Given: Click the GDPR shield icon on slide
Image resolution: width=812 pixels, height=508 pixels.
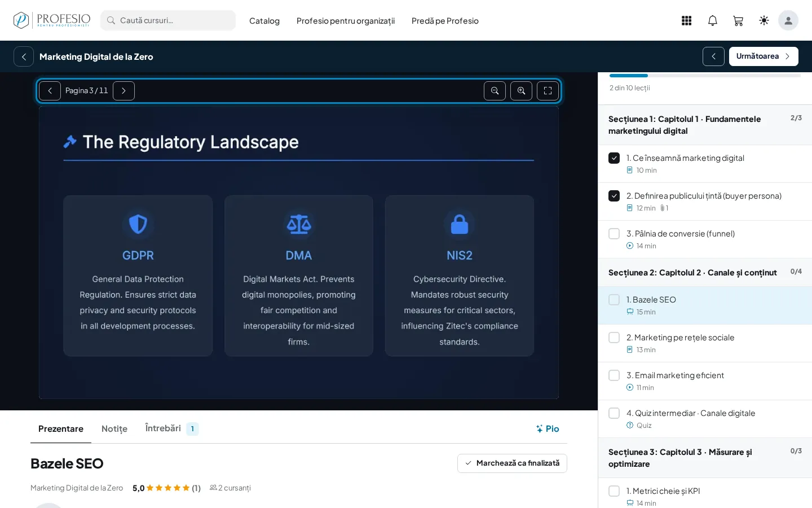Looking at the screenshot, I should click(138, 224).
